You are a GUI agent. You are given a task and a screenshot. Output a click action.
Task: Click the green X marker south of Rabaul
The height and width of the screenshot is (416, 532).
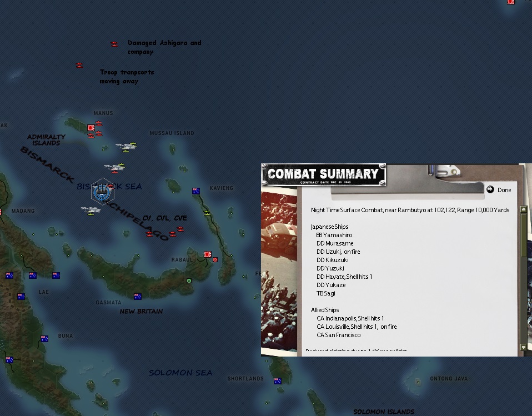(189, 280)
